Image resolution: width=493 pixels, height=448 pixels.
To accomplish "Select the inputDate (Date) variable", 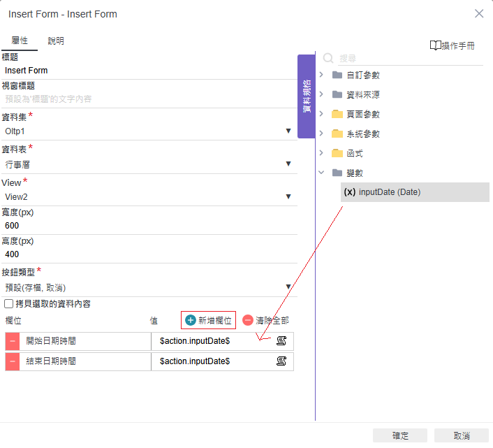I will (389, 192).
